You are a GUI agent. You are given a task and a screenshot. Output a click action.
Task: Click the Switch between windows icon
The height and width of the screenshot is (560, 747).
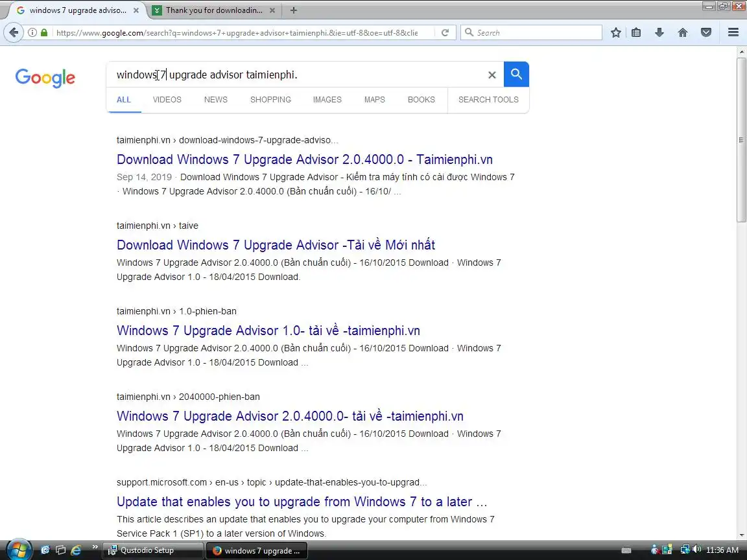coord(60,550)
